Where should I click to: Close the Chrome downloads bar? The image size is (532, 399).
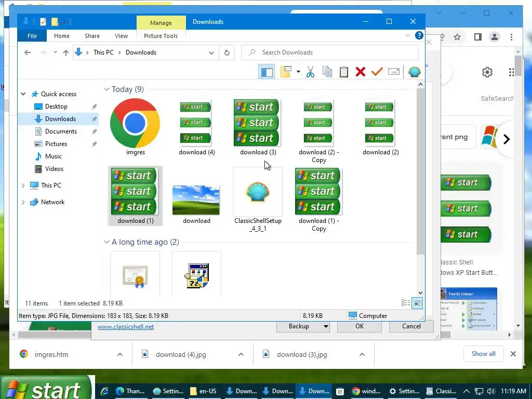click(513, 354)
